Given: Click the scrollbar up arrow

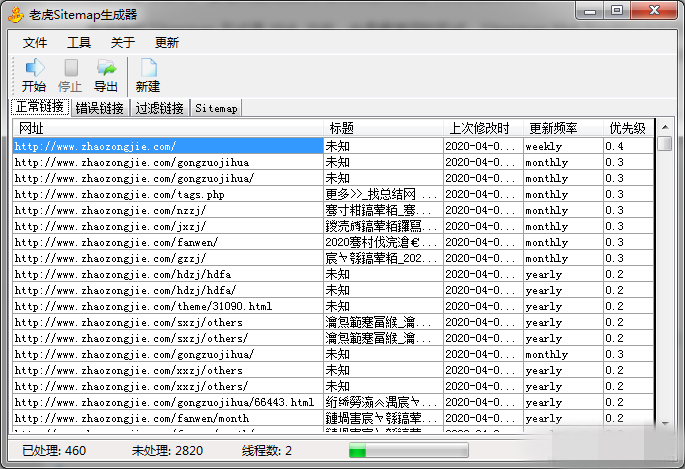Looking at the screenshot, I should [x=665, y=127].
